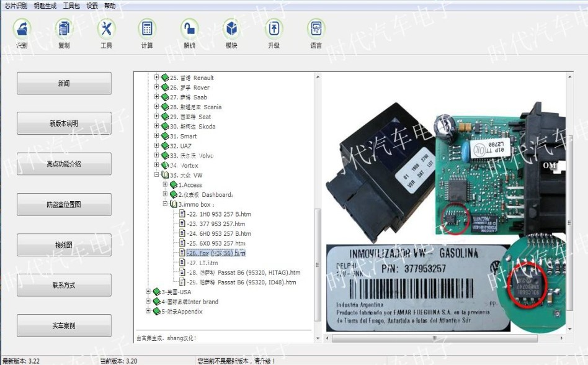Click the 亮点功能介绍 button
Screen dimensions: 588x365
[64, 163]
